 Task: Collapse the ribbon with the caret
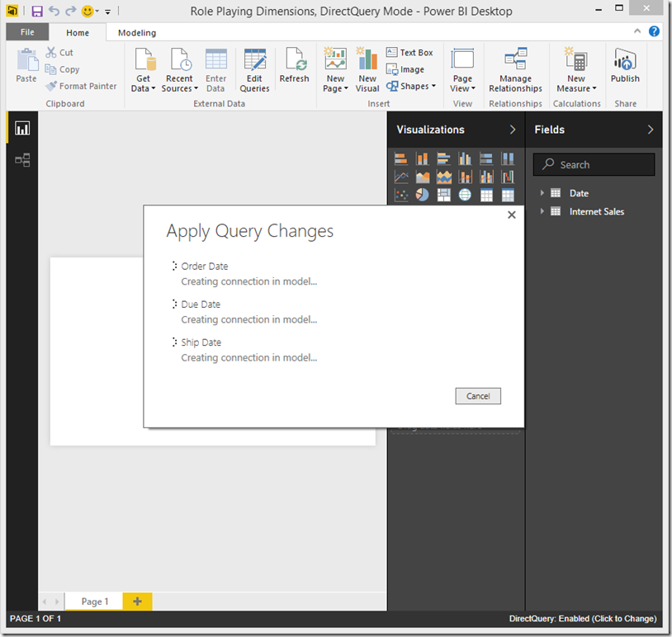(637, 31)
